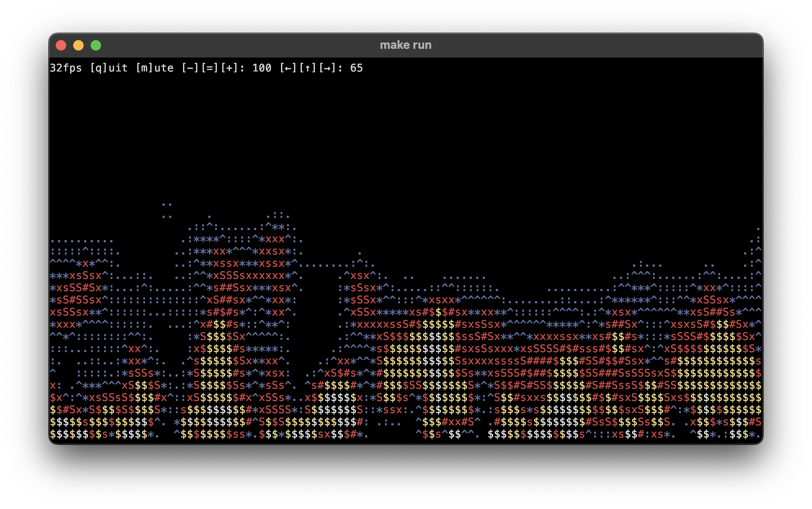Click the "make run" window title
This screenshot has height=509, width=812.
406,45
